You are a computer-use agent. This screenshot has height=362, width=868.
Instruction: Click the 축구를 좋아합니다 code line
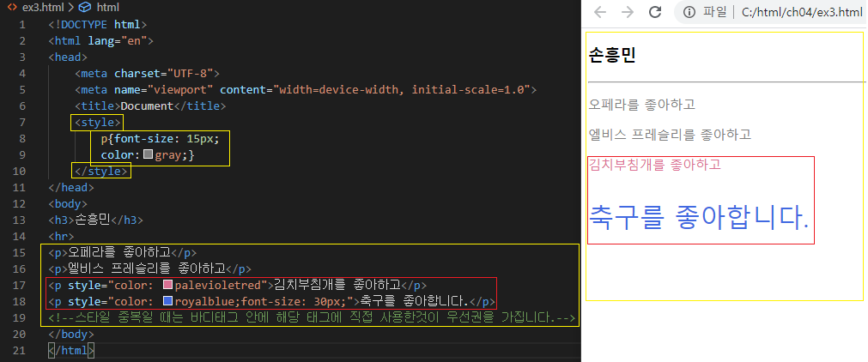pos(271,302)
